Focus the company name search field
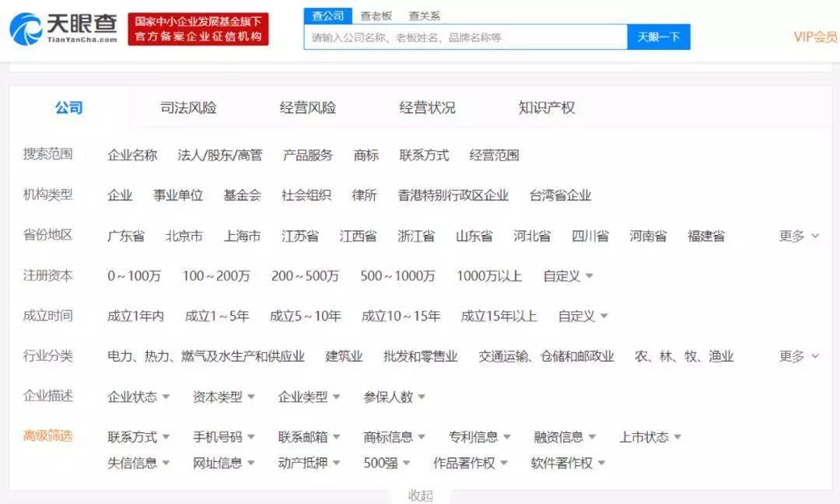Screen dimensions: 840x504 466,37
